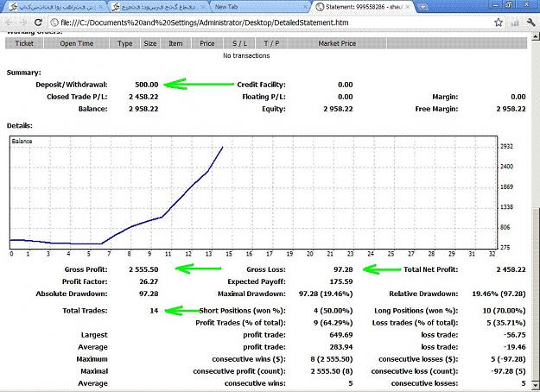Click the address bar with DetailedStatement.htm URL
Image resolution: width=540 pixels, height=392 pixels.
coord(272,22)
